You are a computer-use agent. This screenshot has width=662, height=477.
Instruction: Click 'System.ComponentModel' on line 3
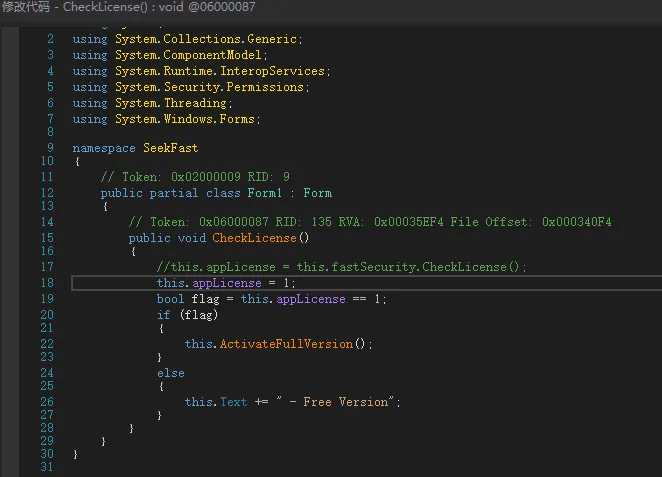click(188, 55)
